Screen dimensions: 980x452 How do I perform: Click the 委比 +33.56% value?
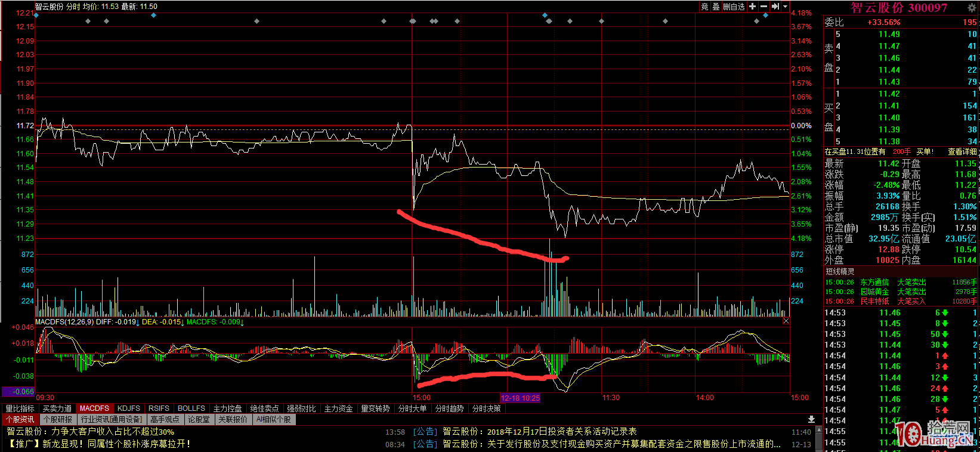(x=884, y=23)
